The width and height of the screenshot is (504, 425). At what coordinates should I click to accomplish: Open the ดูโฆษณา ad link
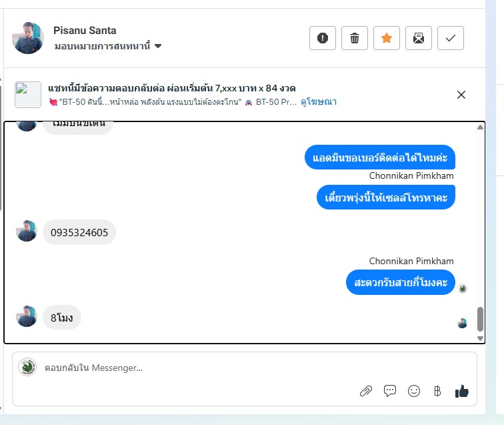319,101
